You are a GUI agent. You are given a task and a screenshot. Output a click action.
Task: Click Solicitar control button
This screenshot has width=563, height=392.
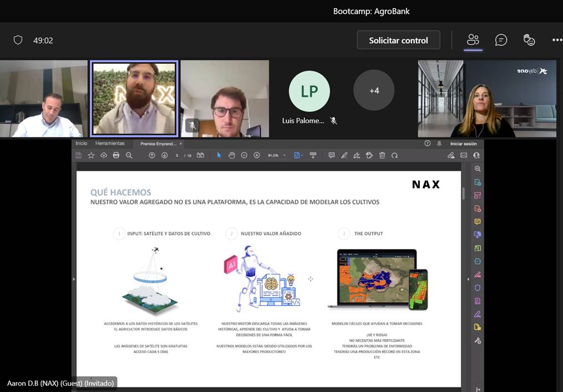coord(399,40)
